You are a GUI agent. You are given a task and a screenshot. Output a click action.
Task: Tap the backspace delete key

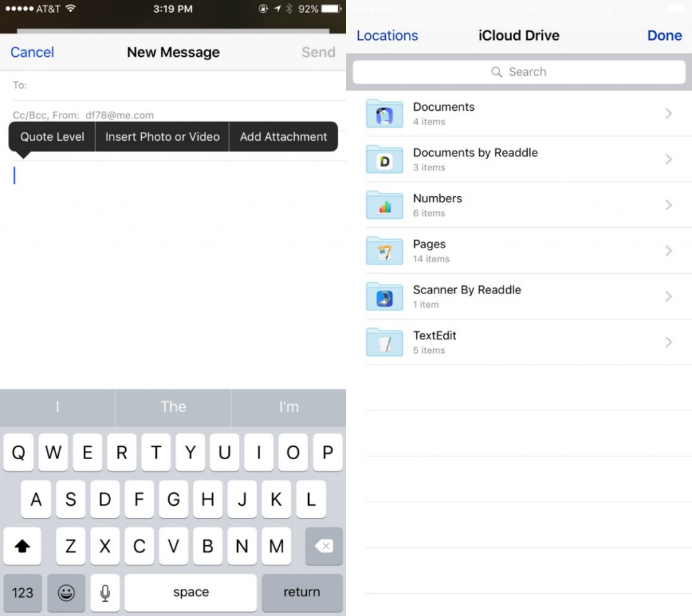(324, 546)
